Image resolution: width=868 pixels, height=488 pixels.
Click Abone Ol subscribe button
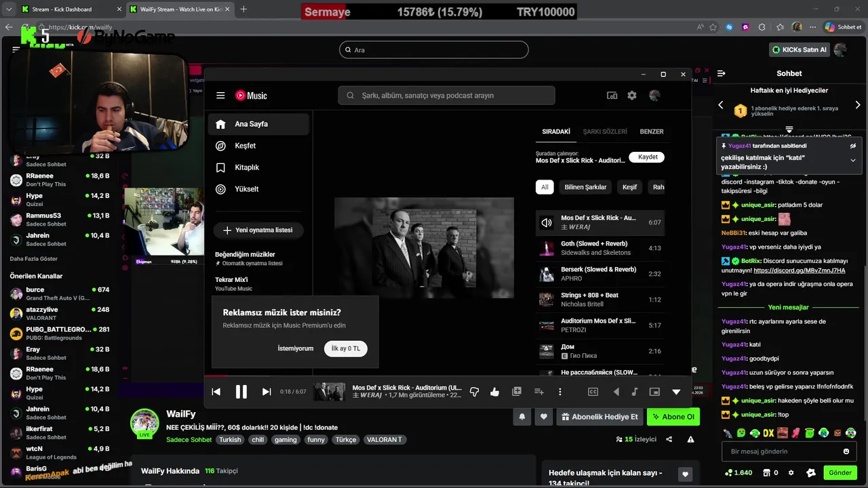point(673,417)
